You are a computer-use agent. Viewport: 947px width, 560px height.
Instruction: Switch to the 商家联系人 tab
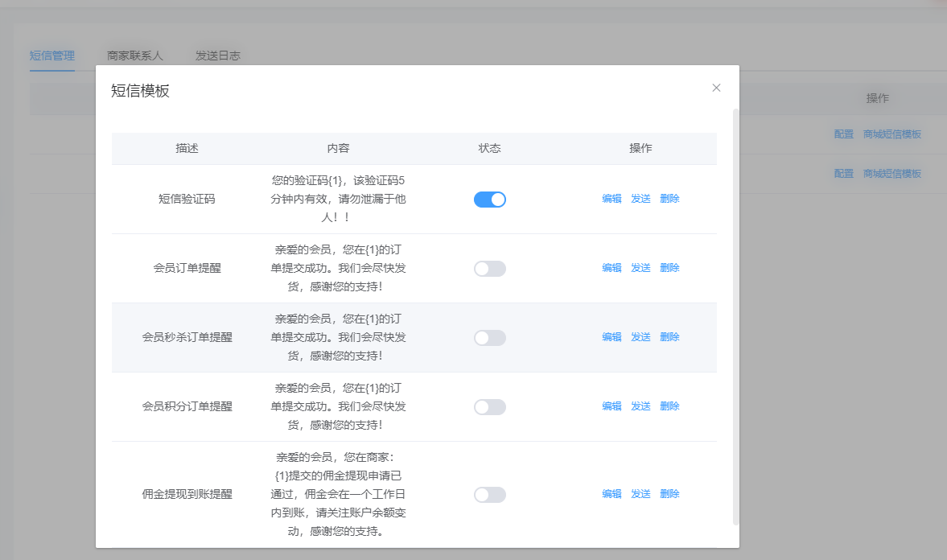[x=134, y=56]
